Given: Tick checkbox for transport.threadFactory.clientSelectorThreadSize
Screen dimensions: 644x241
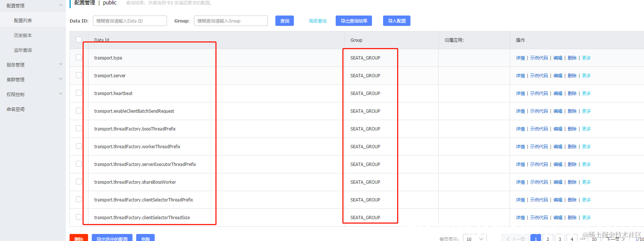Looking at the screenshot, I should pyautogui.click(x=79, y=217).
